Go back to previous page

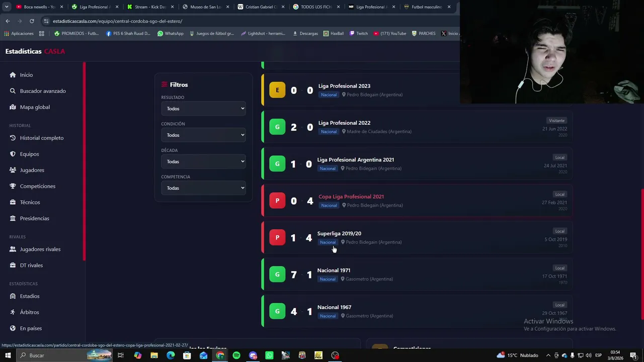(x=8, y=21)
